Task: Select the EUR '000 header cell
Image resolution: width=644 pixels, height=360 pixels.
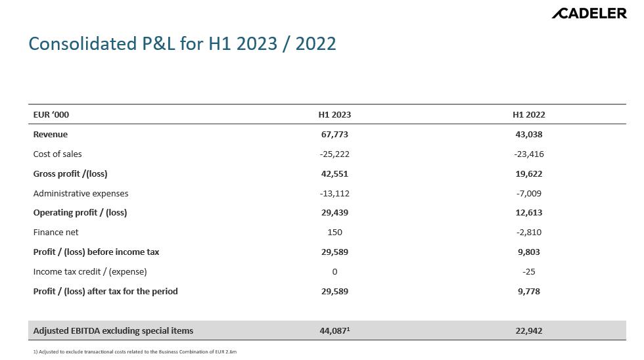Action: 51,114
